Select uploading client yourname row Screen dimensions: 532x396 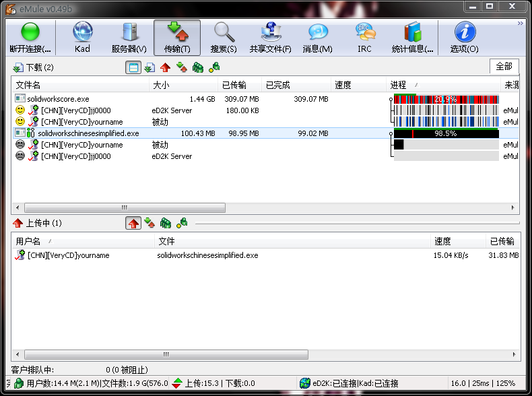(265, 255)
